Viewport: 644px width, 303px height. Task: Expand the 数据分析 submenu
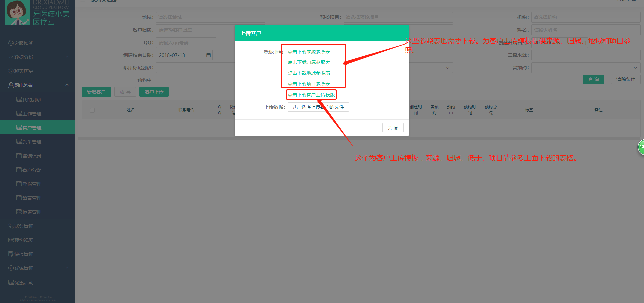[67, 57]
